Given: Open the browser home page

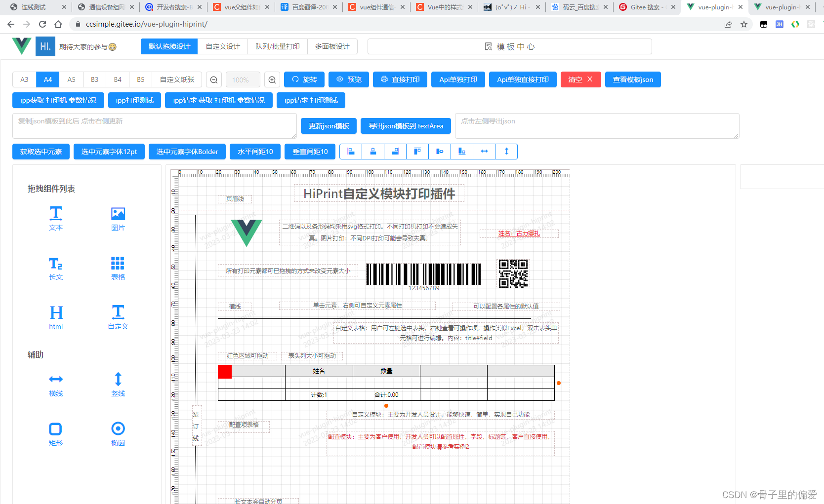Looking at the screenshot, I should pos(58,24).
